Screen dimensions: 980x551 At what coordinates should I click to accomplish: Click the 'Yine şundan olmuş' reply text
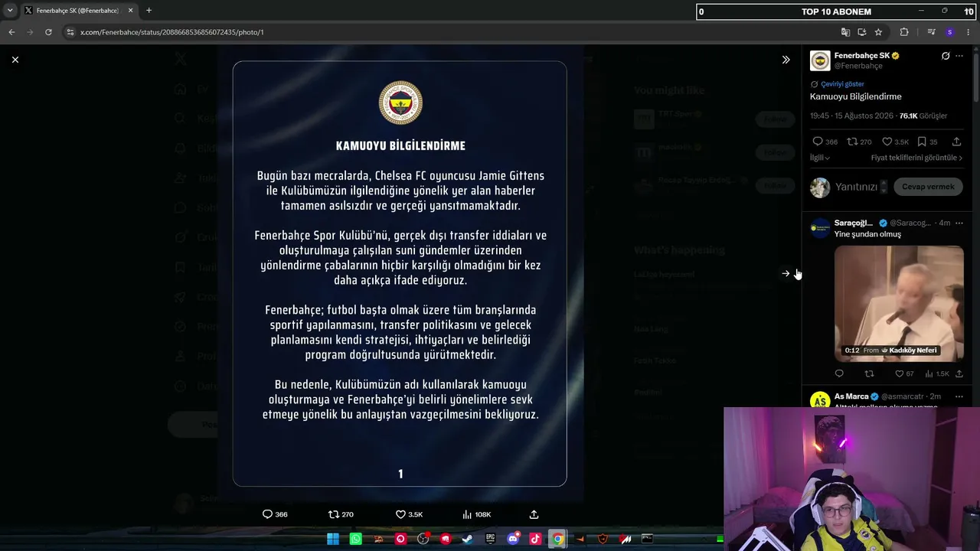point(867,234)
